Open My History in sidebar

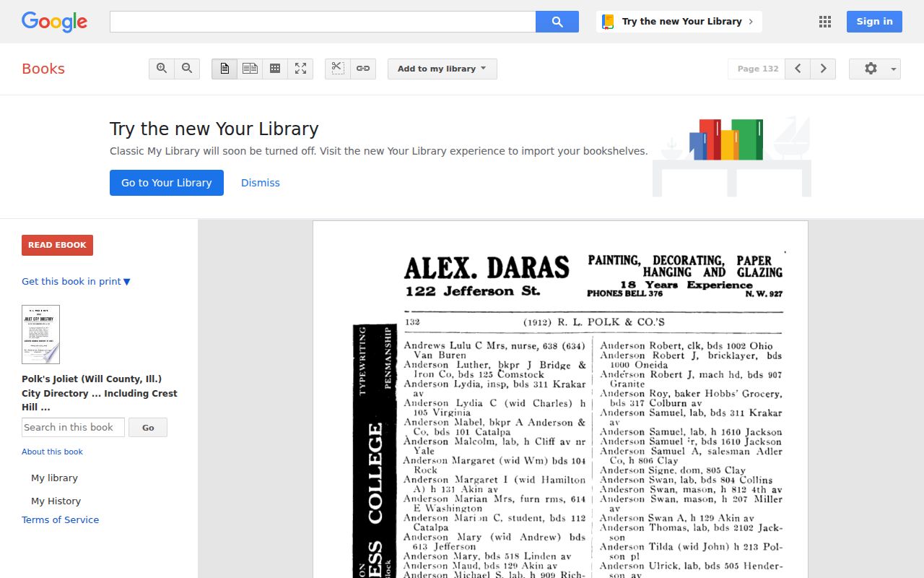click(56, 501)
